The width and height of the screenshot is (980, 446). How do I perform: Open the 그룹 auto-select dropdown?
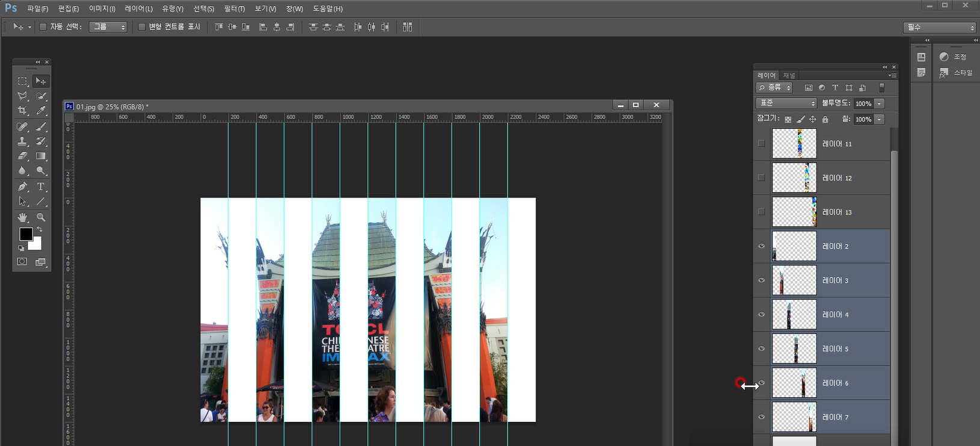(x=108, y=27)
